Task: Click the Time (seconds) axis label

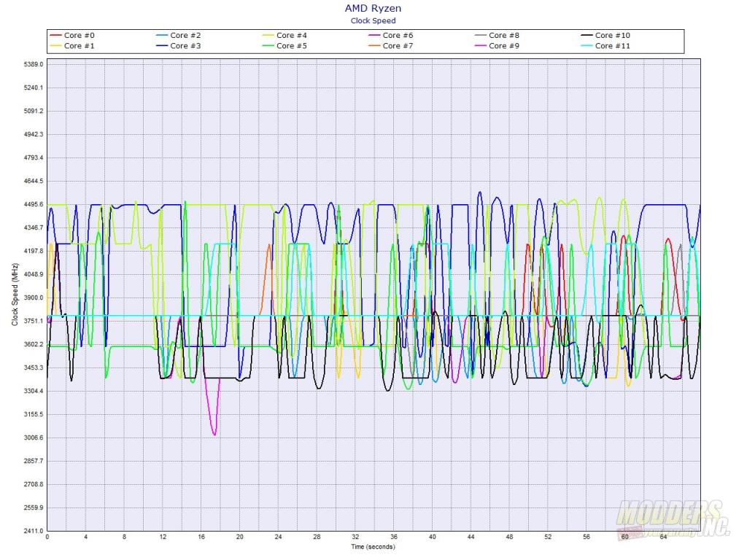Action: tap(373, 547)
